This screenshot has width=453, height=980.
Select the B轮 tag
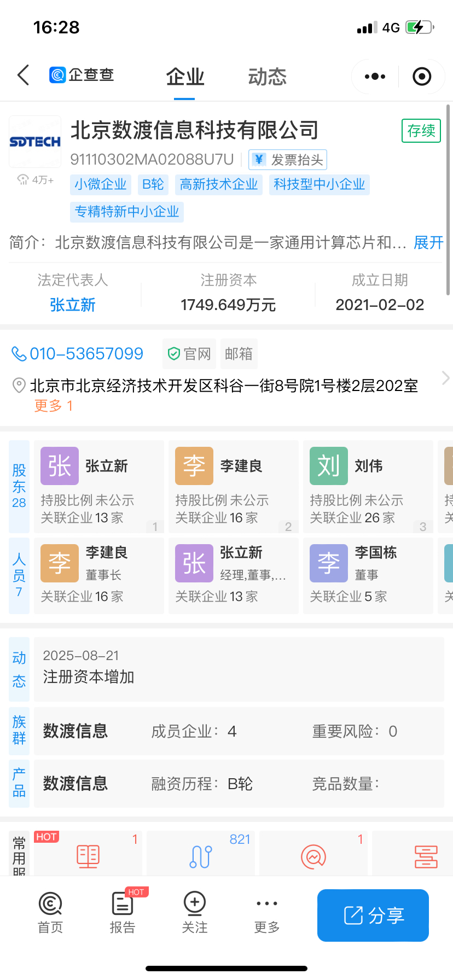pyautogui.click(x=153, y=184)
